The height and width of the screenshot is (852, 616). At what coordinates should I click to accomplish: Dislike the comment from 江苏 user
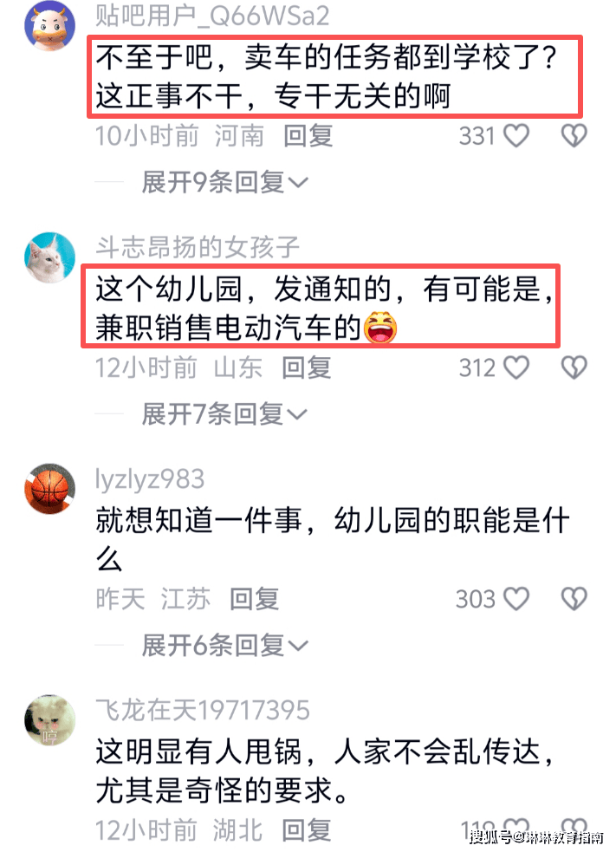point(574,599)
